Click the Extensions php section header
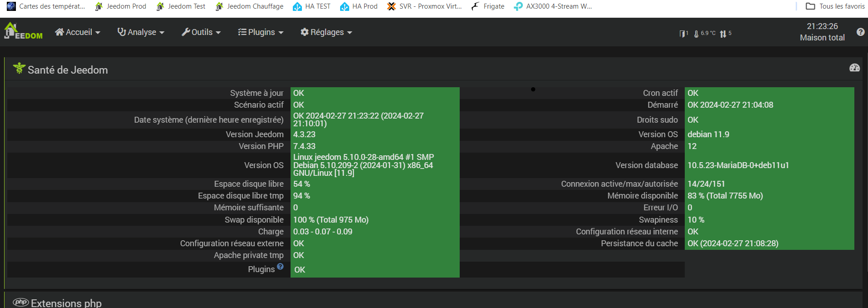The image size is (868, 308). 66,303
